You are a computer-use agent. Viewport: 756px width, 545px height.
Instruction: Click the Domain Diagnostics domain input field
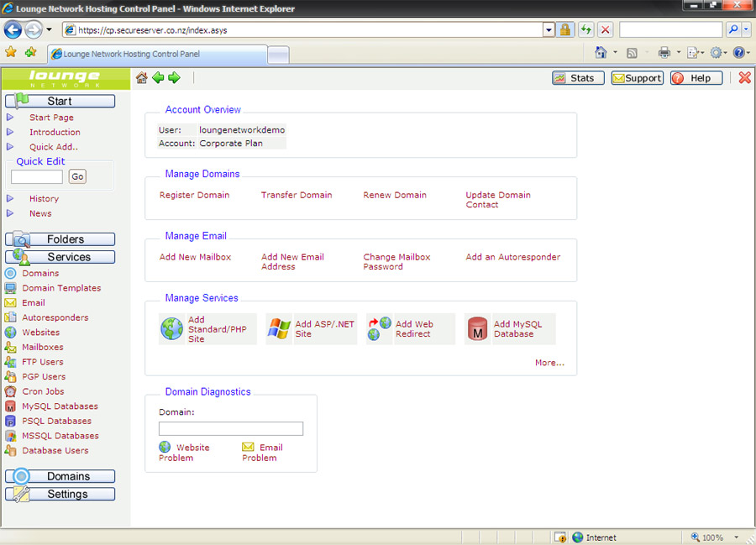[x=231, y=428]
